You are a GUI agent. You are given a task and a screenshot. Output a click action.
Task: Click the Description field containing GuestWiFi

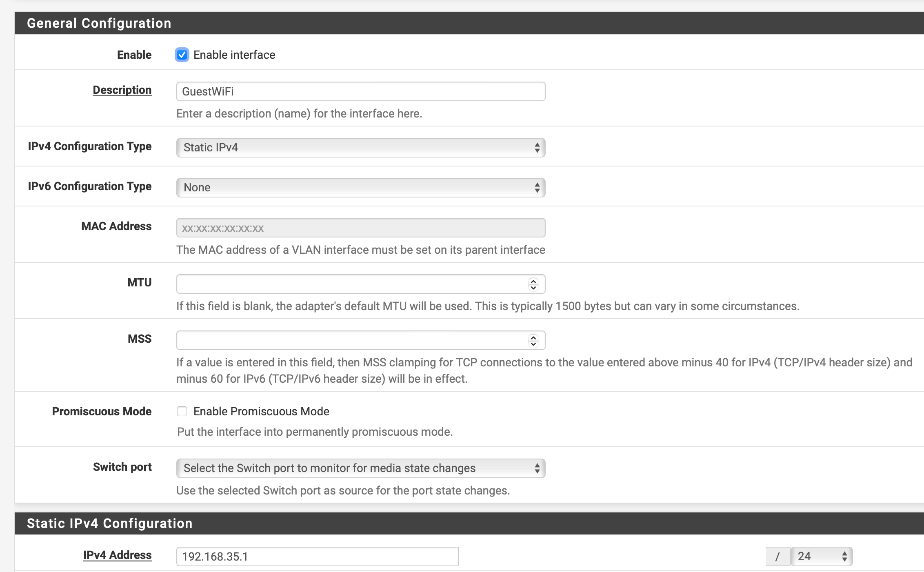coord(360,91)
